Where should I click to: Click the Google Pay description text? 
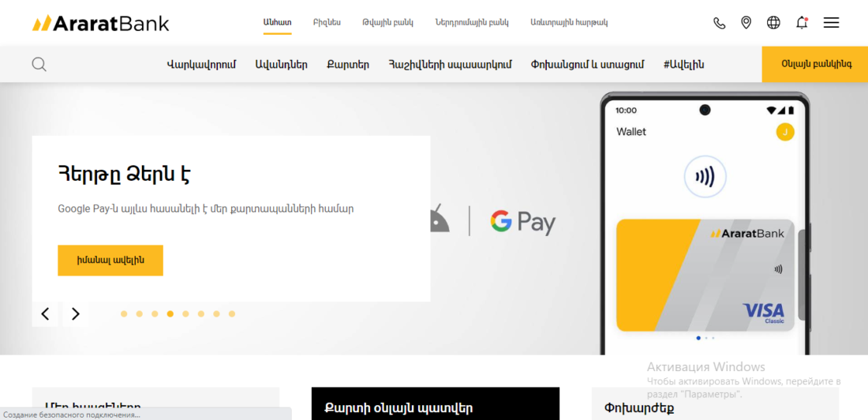205,209
